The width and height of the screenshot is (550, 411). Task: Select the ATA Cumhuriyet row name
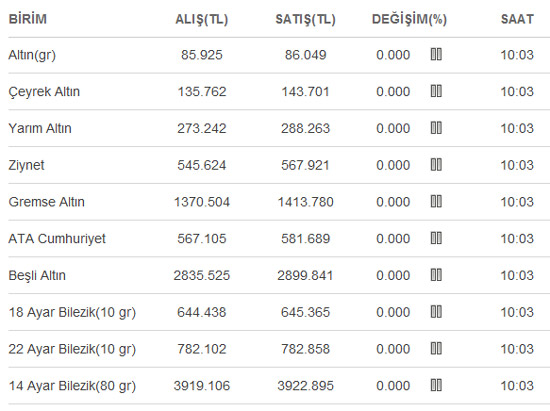(57, 239)
